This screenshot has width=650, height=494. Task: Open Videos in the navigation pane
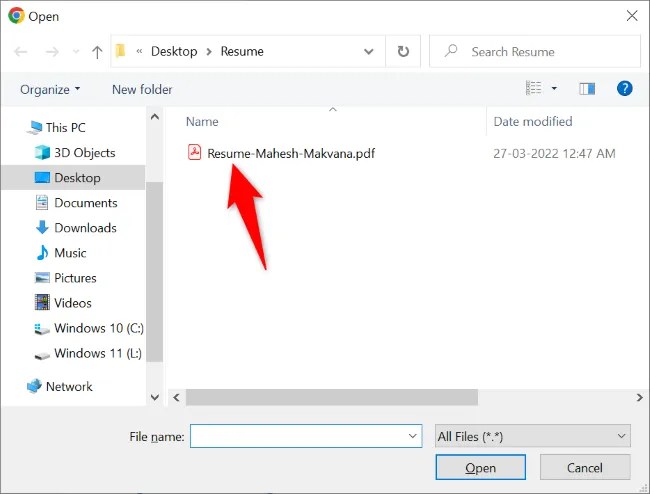click(63, 303)
